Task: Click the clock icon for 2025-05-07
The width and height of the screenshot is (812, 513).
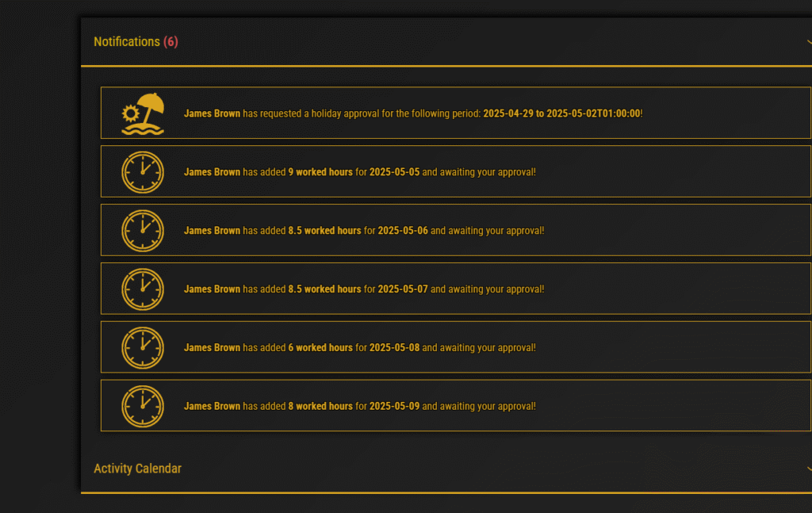Action: point(143,289)
